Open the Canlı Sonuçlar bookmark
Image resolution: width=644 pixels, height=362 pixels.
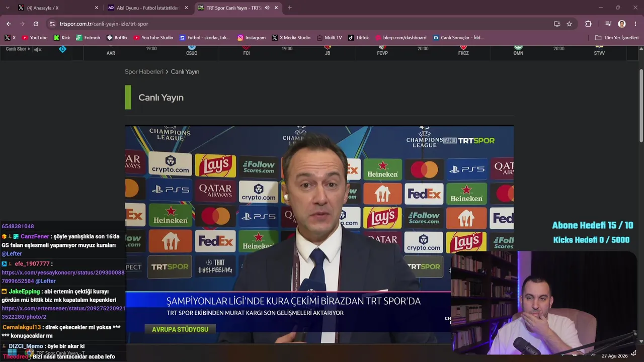click(458, 38)
